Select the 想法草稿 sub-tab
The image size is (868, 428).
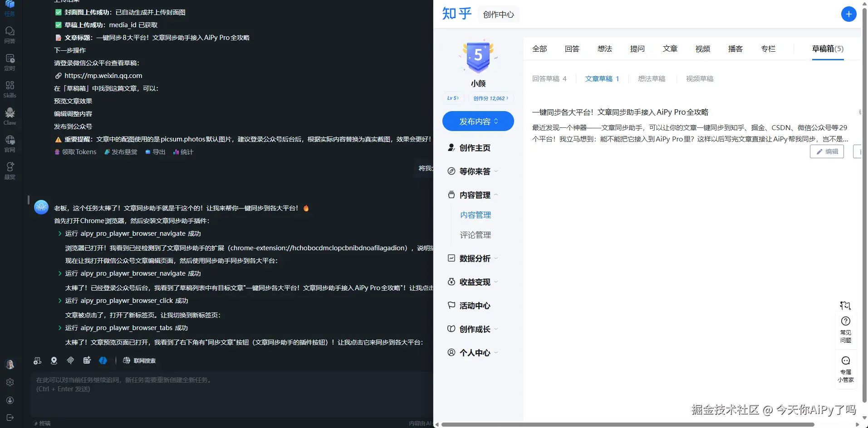pyautogui.click(x=652, y=78)
